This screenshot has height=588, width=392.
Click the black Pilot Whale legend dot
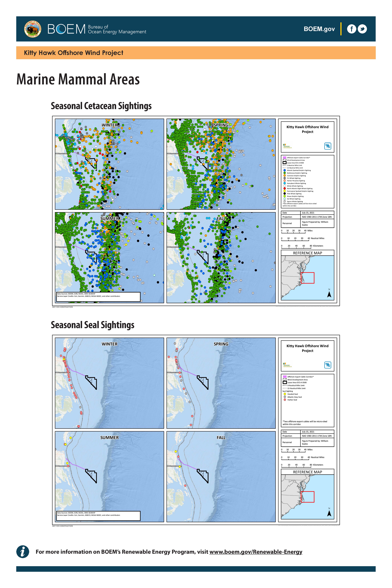[x=285, y=193]
